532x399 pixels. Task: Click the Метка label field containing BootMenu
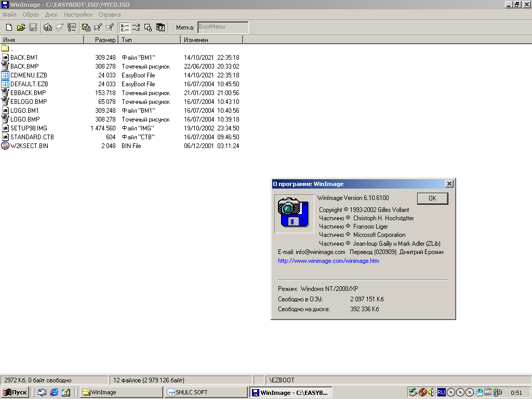223,27
